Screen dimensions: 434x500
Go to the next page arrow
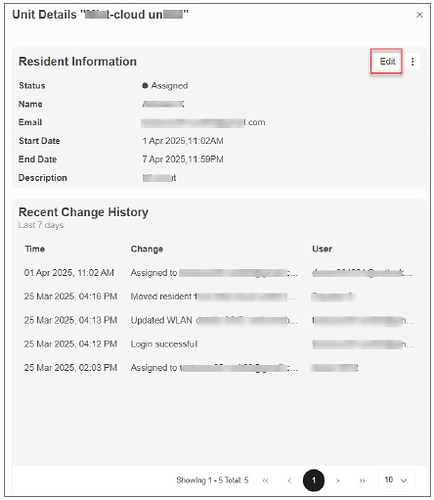click(338, 480)
